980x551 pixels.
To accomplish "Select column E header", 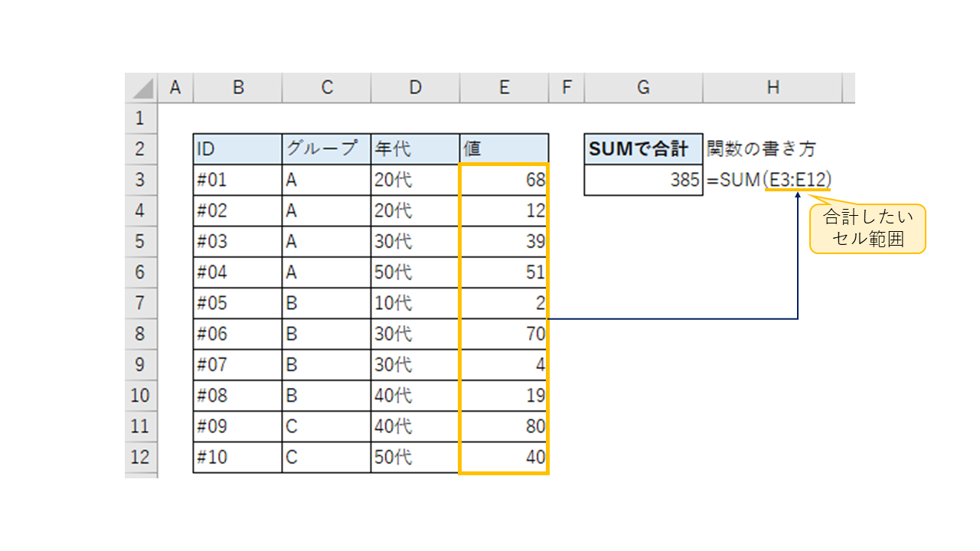I will click(504, 88).
